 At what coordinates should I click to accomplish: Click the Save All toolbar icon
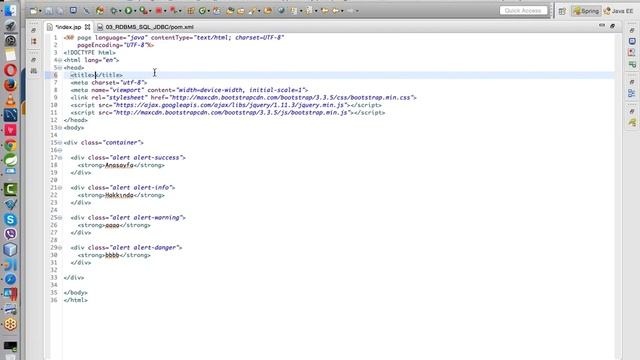click(60, 11)
